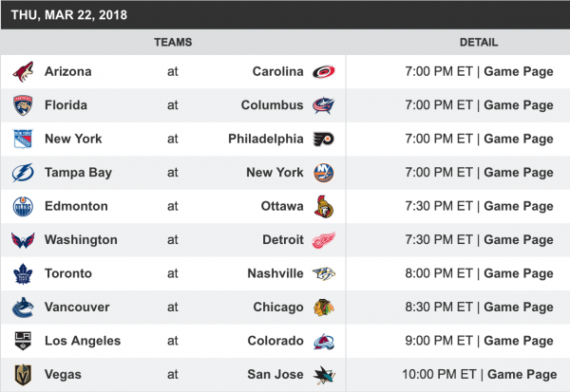Open Game Page for Edmonton at Ottawa
Screen dimensions: 570x392
pos(519,207)
